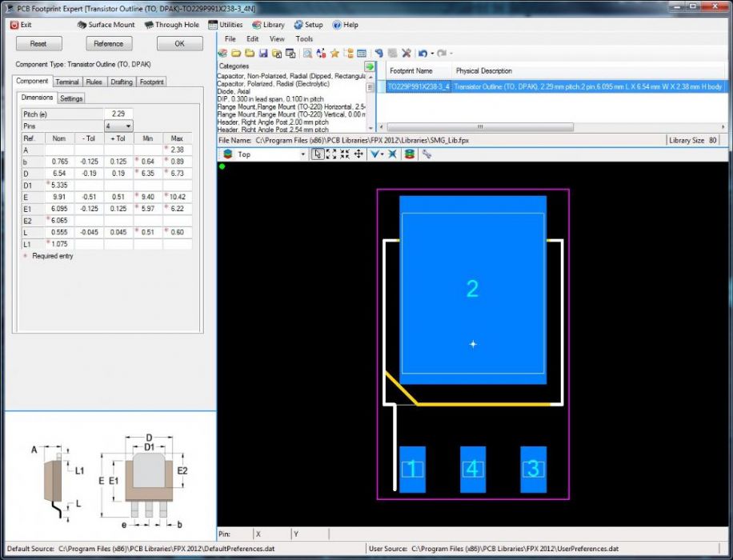Image resolution: width=733 pixels, height=560 pixels.
Task: Click the pan four-way arrows tool
Action: point(358,154)
